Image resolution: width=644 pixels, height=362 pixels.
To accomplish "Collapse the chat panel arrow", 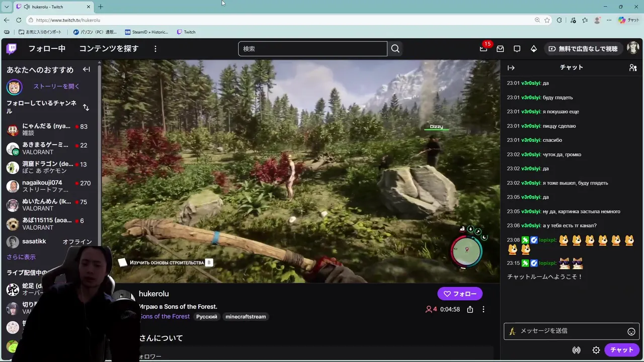I will (511, 67).
